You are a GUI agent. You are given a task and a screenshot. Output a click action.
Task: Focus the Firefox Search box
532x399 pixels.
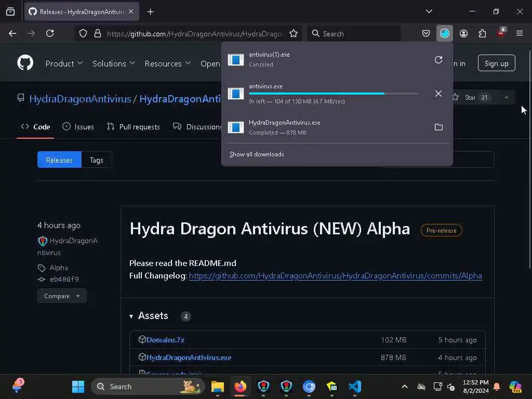tap(354, 34)
